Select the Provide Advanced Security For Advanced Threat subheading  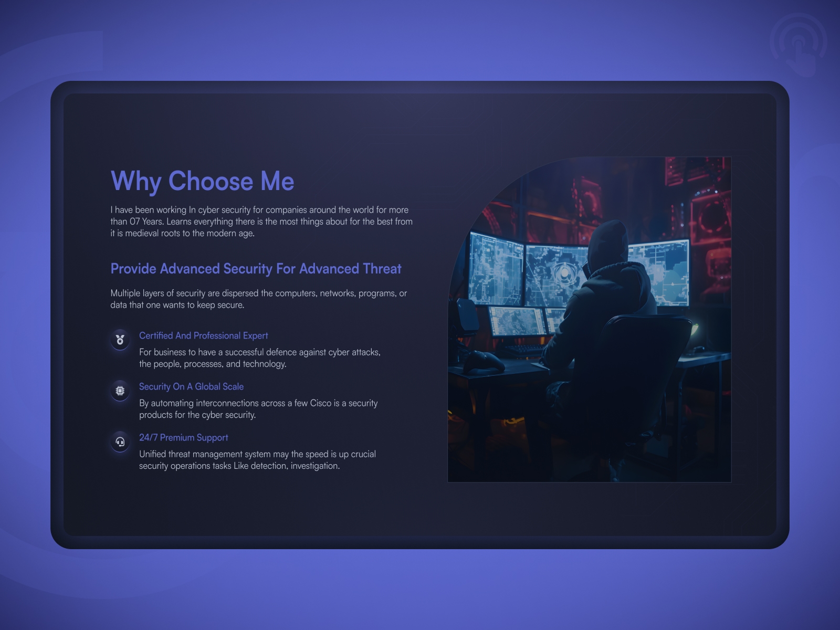pos(256,269)
